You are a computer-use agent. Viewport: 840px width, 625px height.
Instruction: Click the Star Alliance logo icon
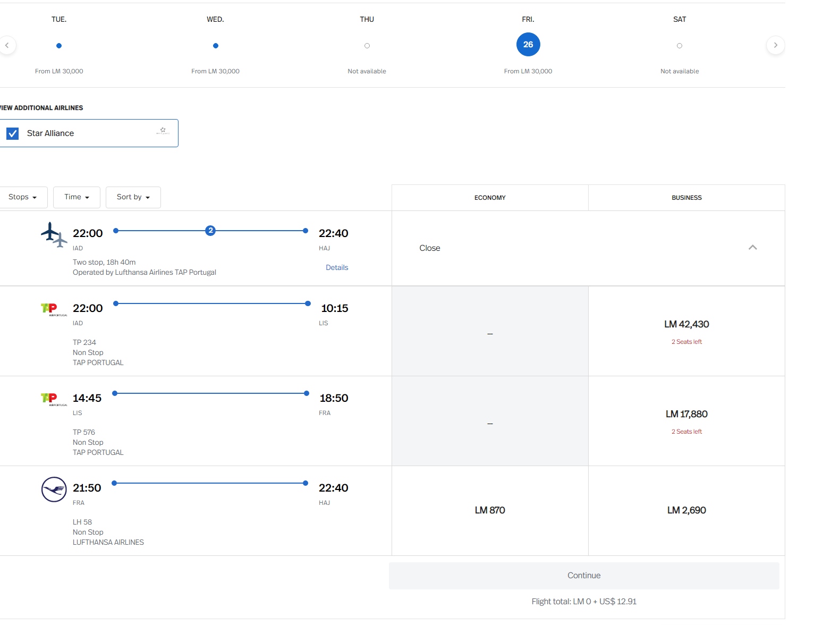163,131
